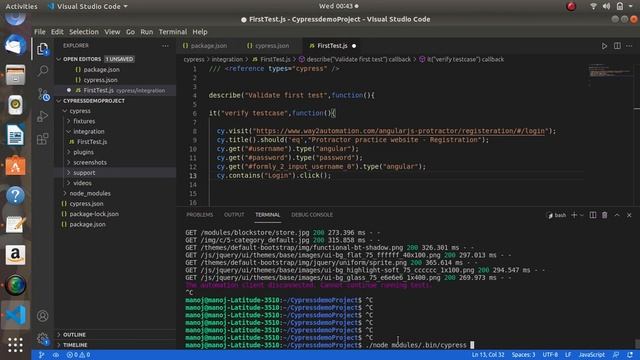Open LibreOffice Writer from the dock
Viewport: 640px width, 360px height.
click(x=16, y=136)
